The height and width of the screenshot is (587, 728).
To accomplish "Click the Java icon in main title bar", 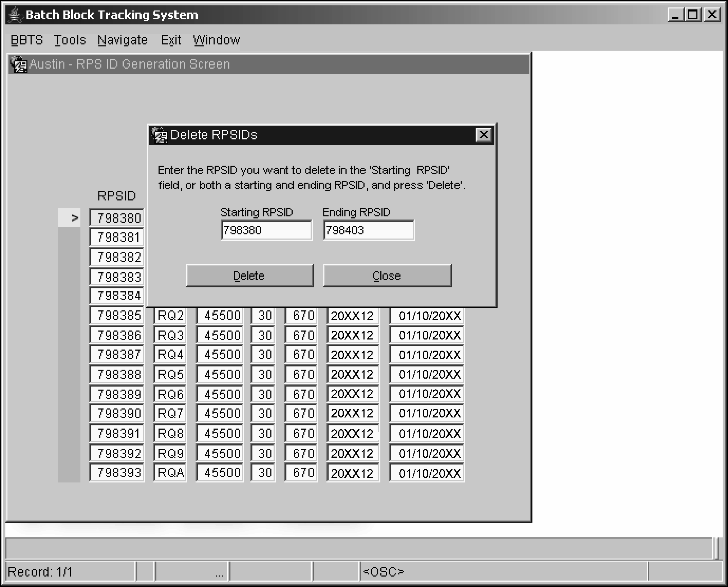I will point(15,15).
